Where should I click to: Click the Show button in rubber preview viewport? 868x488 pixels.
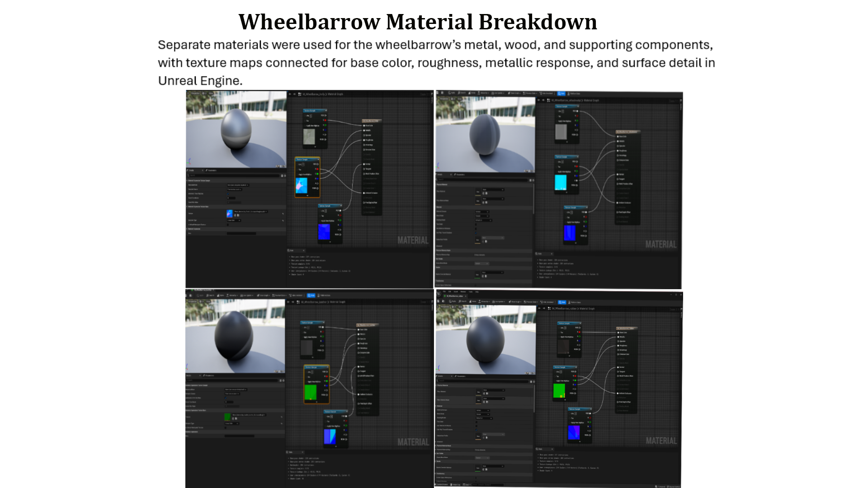pyautogui.click(x=460, y=307)
